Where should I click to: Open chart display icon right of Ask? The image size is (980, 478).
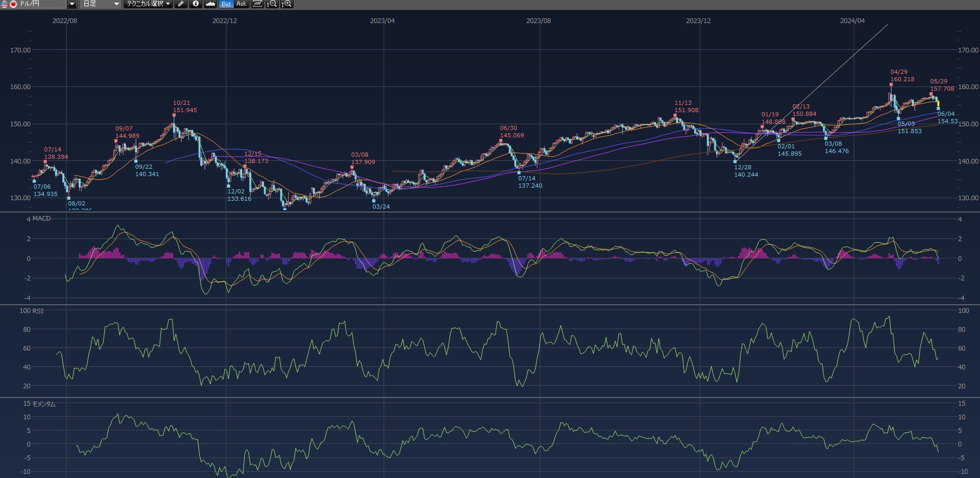pos(257,4)
